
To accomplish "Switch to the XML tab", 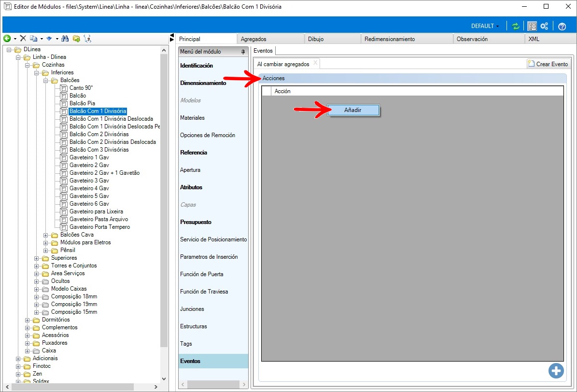I will 550,39.
